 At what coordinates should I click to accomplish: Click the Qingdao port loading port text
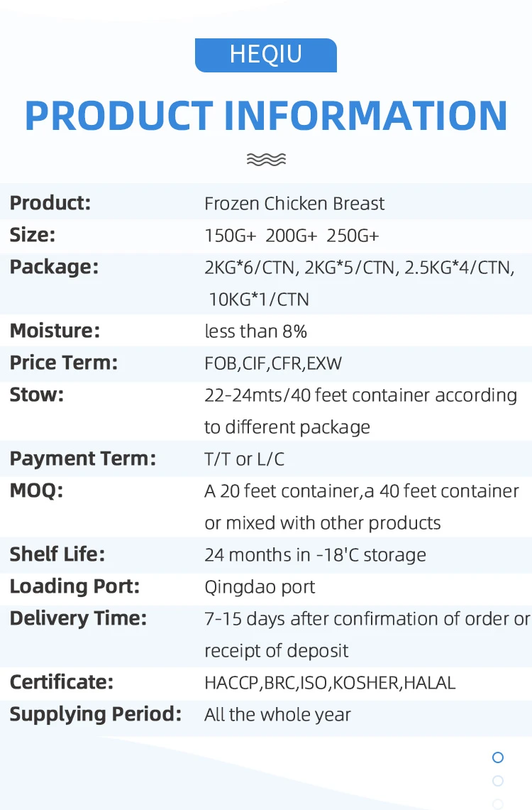pos(260,587)
